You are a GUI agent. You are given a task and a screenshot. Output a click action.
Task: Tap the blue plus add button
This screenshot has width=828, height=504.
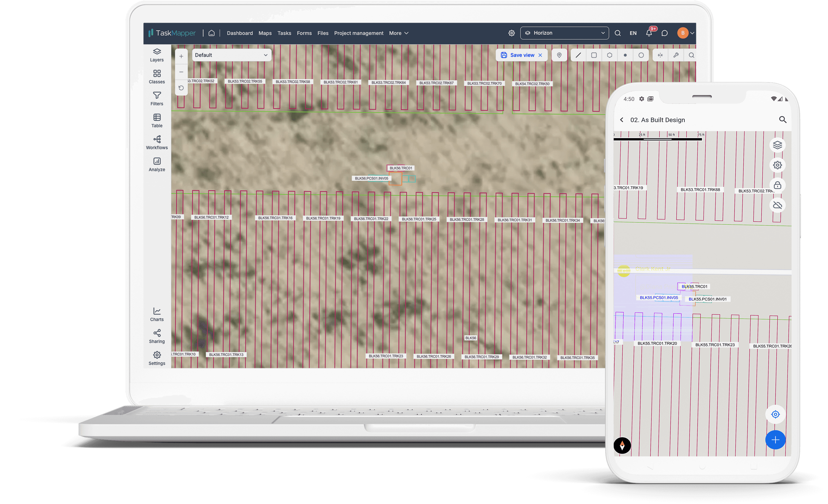point(775,440)
